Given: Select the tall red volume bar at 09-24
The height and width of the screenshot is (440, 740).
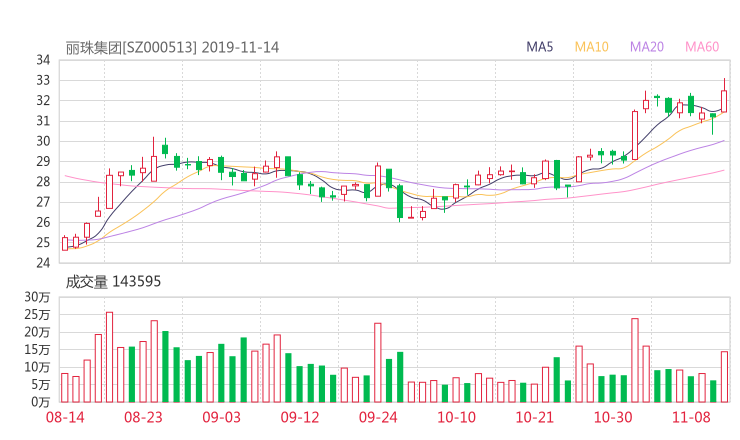Looking at the screenshot, I should (x=378, y=363).
